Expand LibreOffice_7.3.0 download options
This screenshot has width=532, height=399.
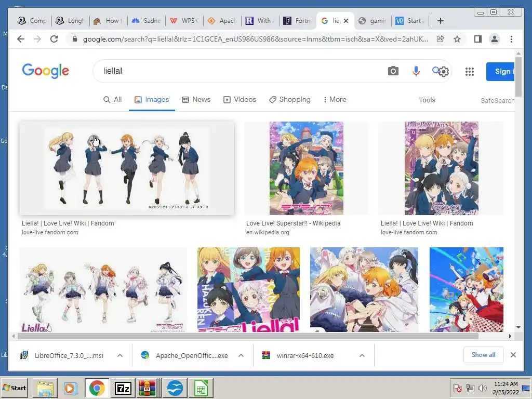120,355
